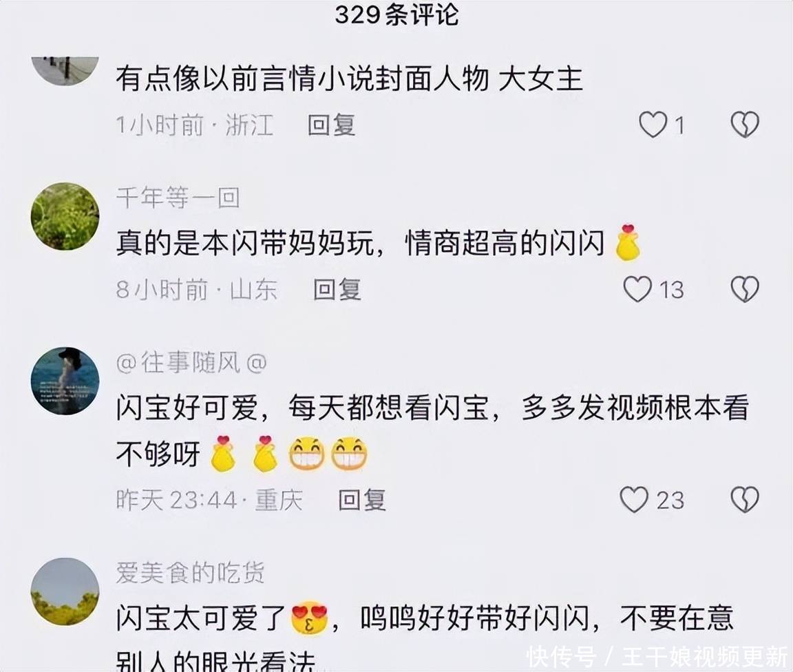
Task: Reply to 往事随风's 重庆 comment
Action: [362, 500]
